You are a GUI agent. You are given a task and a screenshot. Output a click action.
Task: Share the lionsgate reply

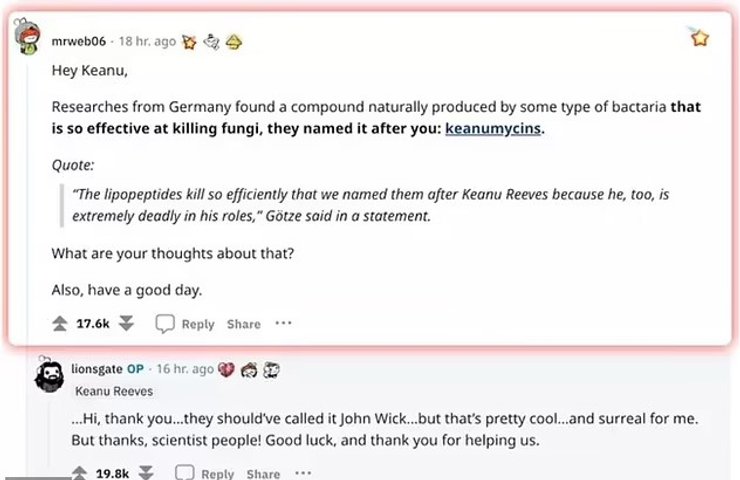[x=263, y=474]
